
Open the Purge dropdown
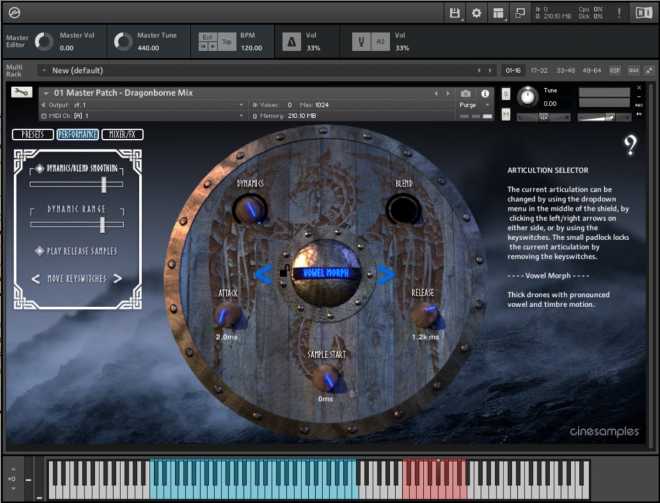pos(474,105)
